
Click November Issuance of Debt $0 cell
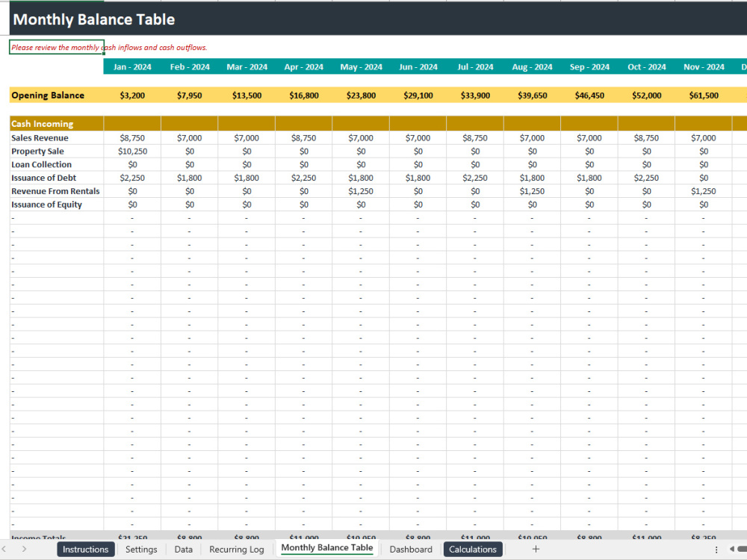click(704, 178)
